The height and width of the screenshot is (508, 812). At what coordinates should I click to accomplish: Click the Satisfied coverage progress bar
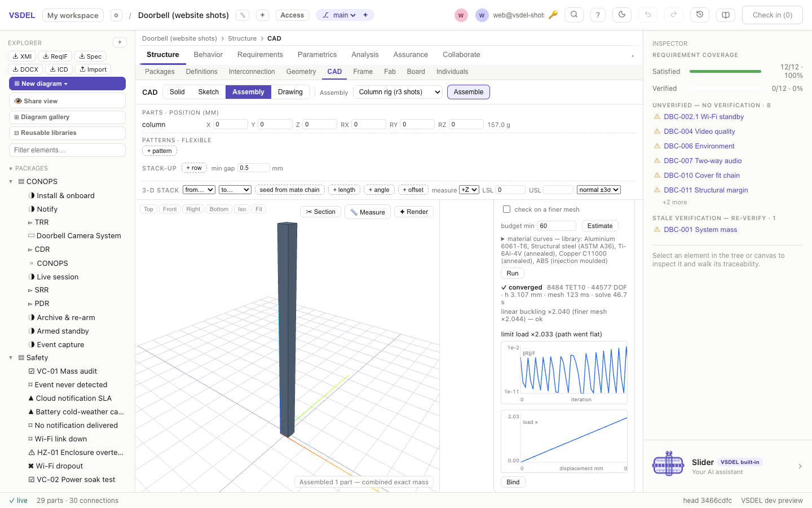point(725,72)
